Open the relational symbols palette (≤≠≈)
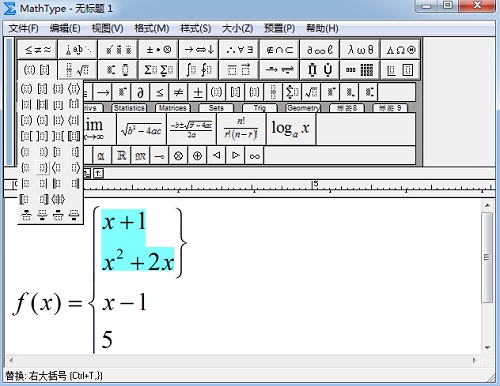This screenshot has width=500, height=386. [38, 50]
